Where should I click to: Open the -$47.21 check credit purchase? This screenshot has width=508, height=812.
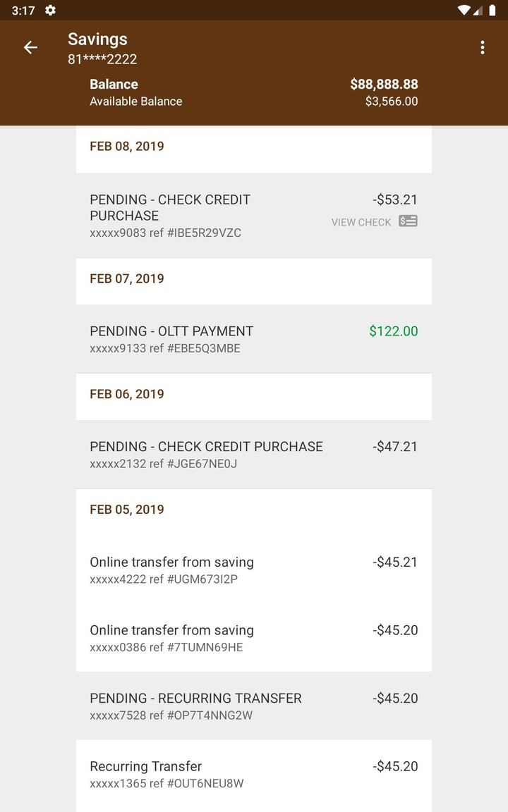tap(212, 455)
